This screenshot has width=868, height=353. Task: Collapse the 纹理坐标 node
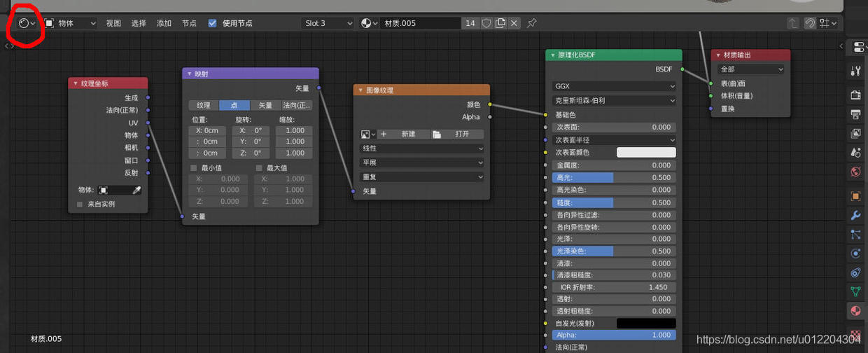76,83
